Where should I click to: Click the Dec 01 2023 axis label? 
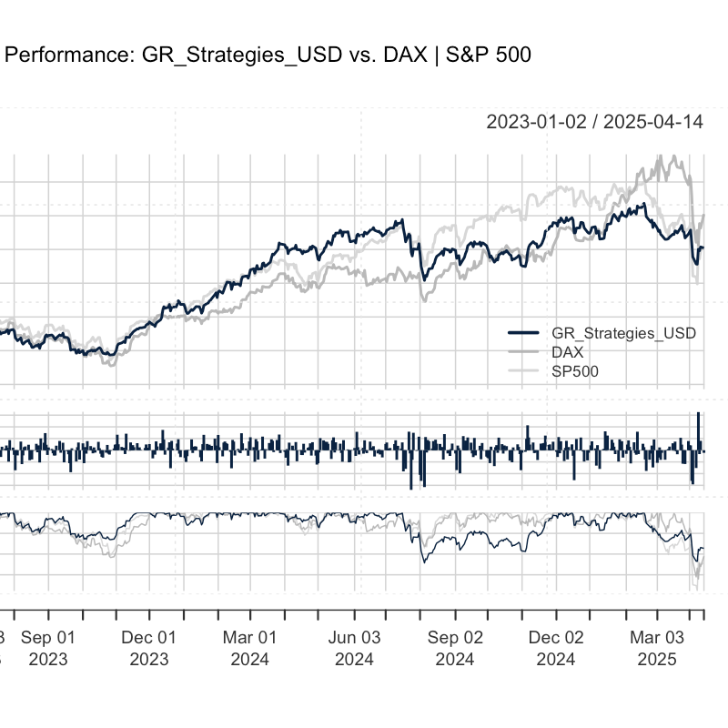point(148,647)
